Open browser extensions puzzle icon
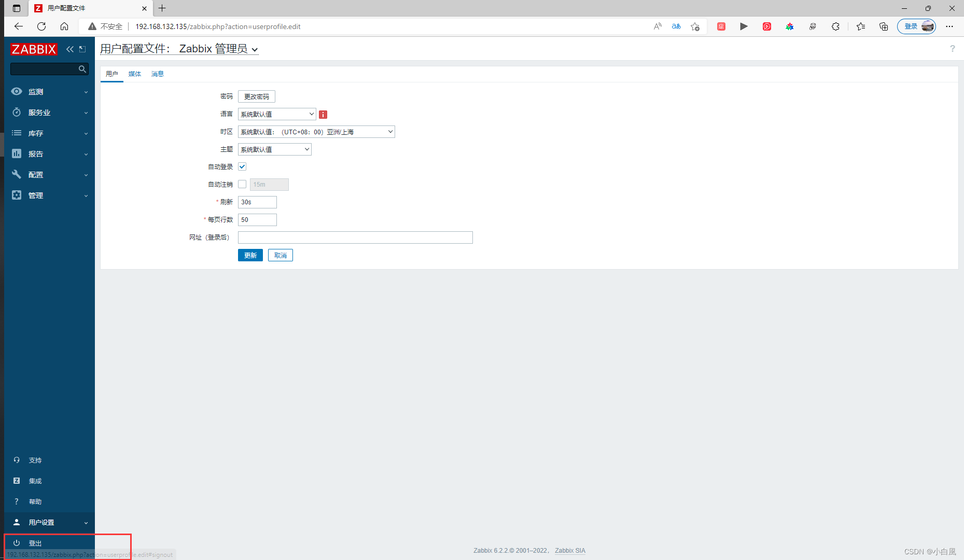This screenshot has width=964, height=560. (835, 26)
